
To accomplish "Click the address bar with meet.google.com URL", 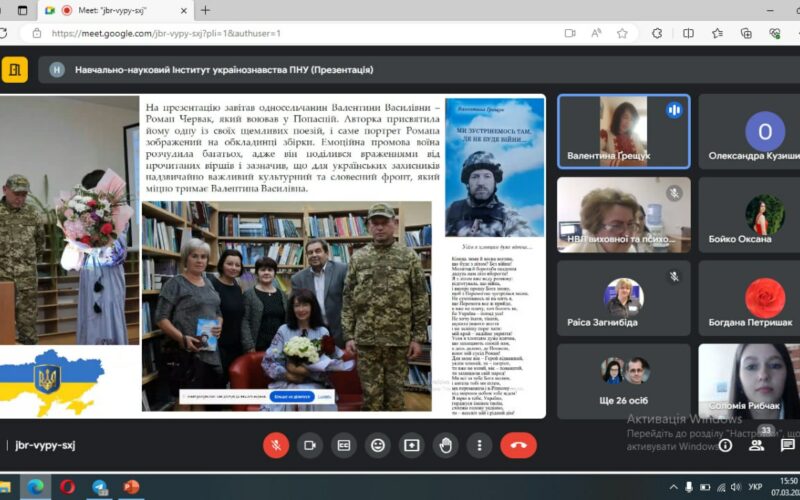I will pos(300,33).
